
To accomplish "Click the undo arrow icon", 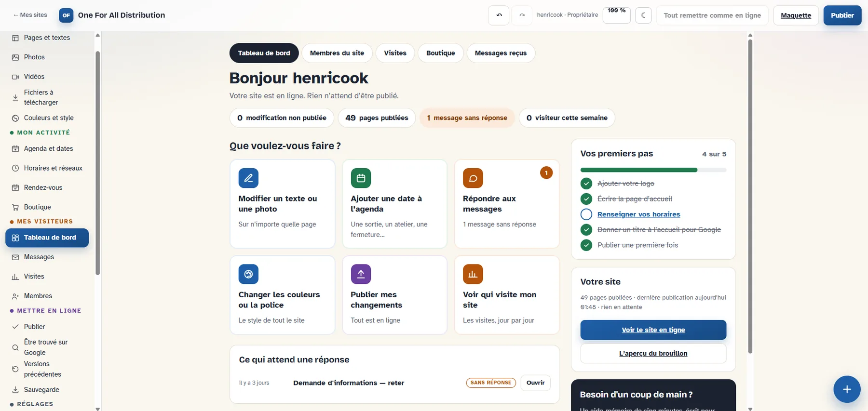I will point(499,15).
